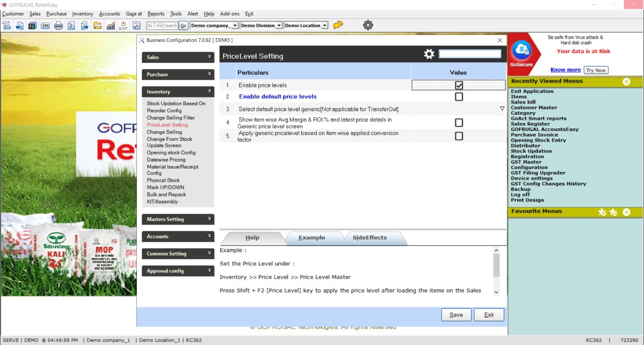This screenshot has height=345, width=644.
Task: Click the Go search button
Action: coord(183,26)
